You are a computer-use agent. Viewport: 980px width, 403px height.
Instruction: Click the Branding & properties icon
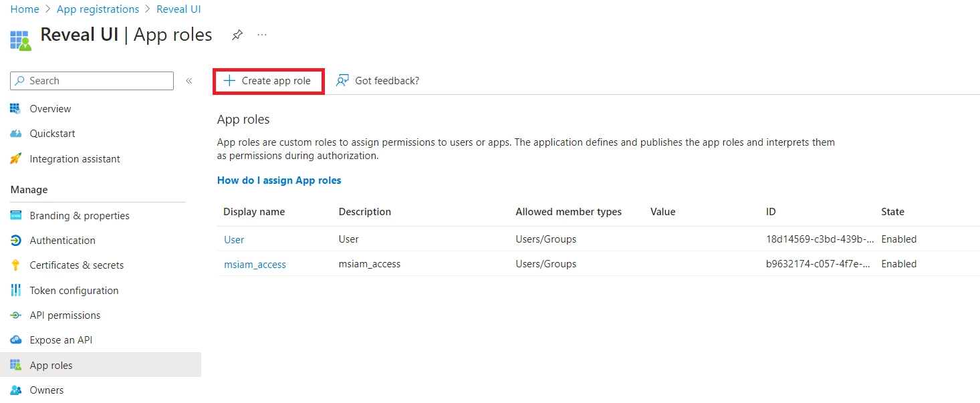(16, 216)
